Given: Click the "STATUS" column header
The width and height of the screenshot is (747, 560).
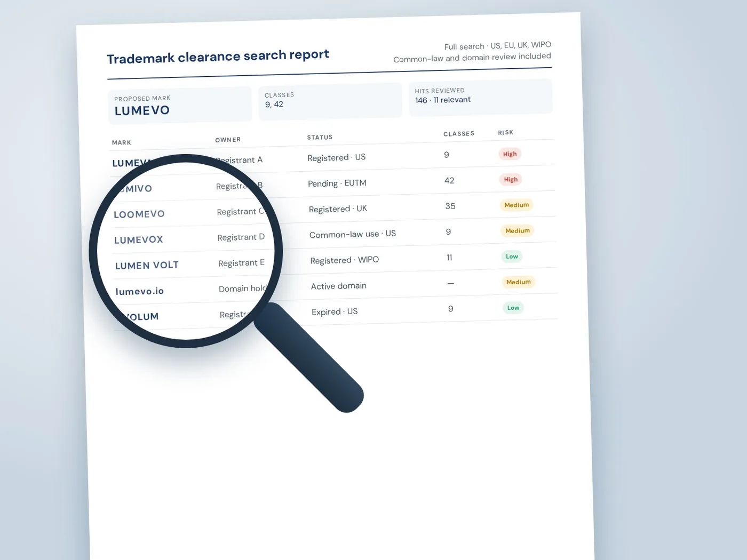Looking at the screenshot, I should pos(320,137).
